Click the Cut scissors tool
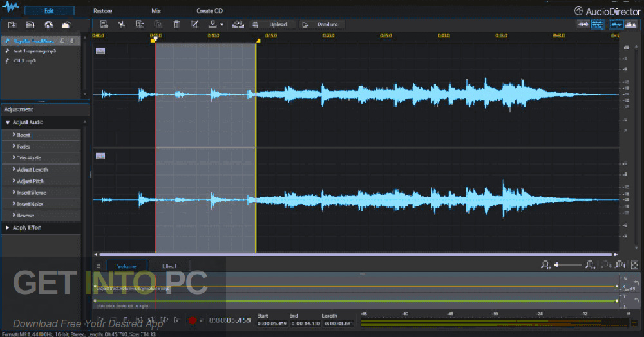The image size is (644, 337). [122, 24]
